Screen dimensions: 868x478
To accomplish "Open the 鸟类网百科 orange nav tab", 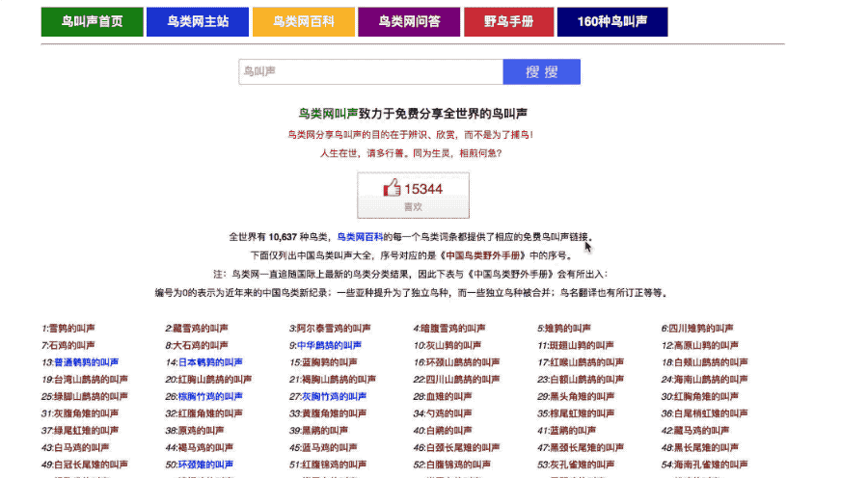I will click(304, 21).
